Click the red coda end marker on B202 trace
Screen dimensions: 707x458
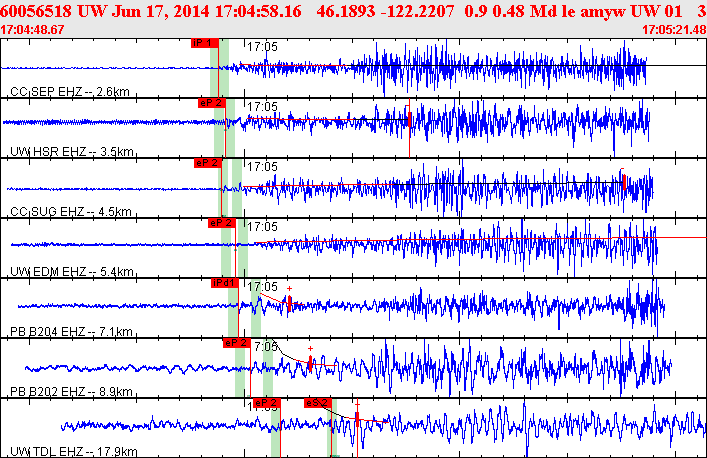(310, 363)
